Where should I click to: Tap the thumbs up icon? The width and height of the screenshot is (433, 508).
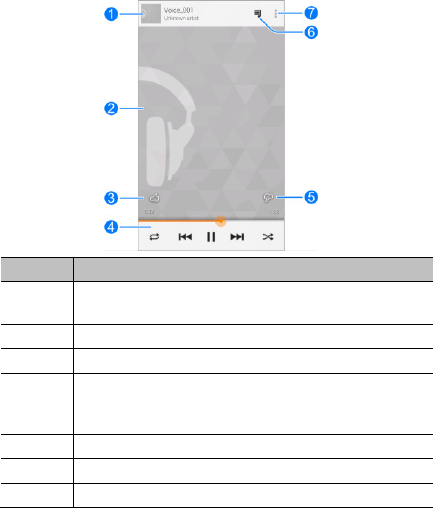pyautogui.click(x=154, y=198)
